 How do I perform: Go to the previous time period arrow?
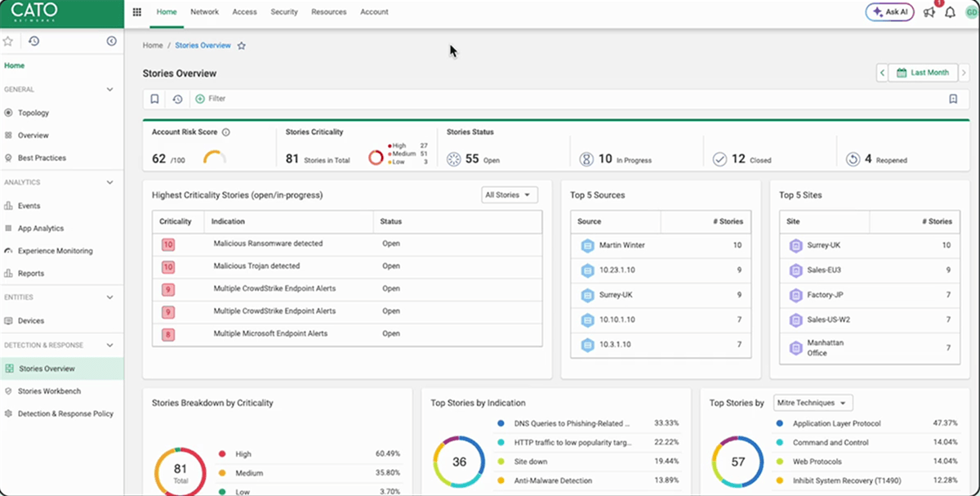[x=882, y=73]
